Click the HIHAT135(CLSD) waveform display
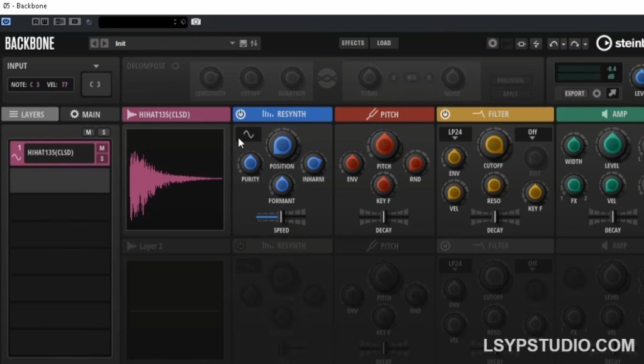This screenshot has width=644, height=364. tap(175, 178)
